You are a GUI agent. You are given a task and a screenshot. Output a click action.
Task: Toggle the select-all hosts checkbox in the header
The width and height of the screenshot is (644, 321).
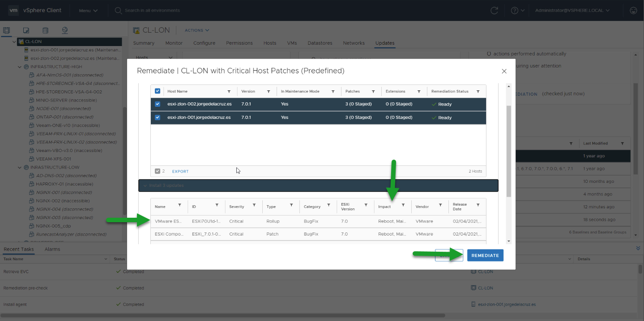(158, 91)
